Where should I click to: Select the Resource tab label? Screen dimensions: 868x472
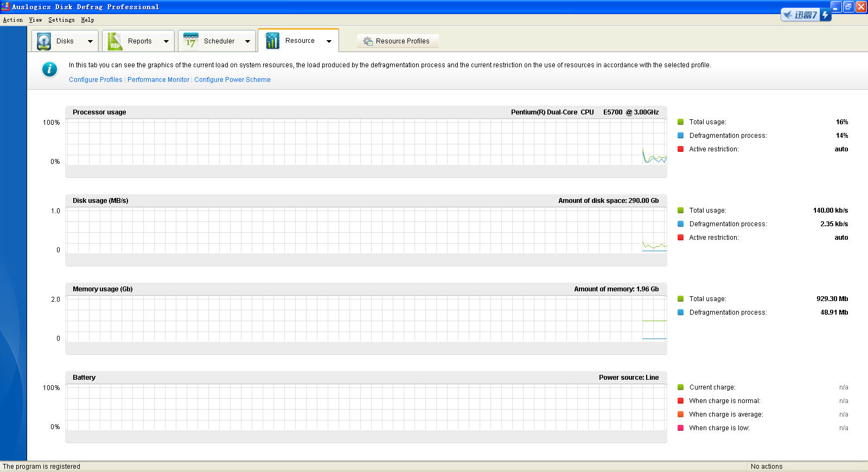tap(300, 41)
